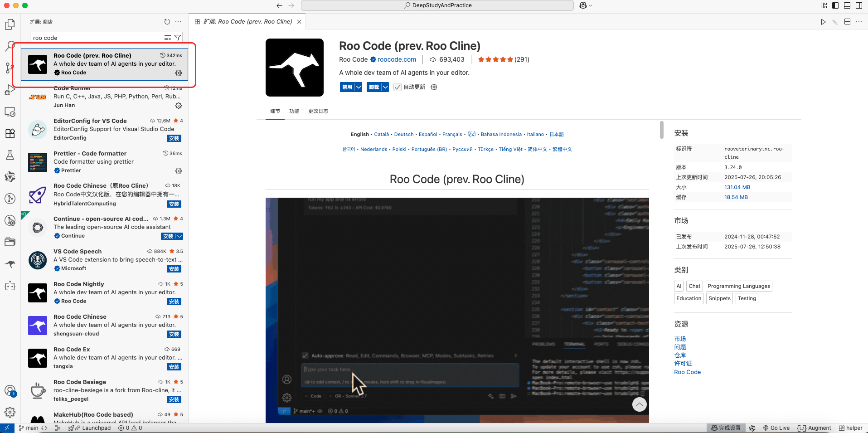Open the Roo Code kangaroo sidebar icon
The width and height of the screenshot is (868, 433).
(x=10, y=264)
